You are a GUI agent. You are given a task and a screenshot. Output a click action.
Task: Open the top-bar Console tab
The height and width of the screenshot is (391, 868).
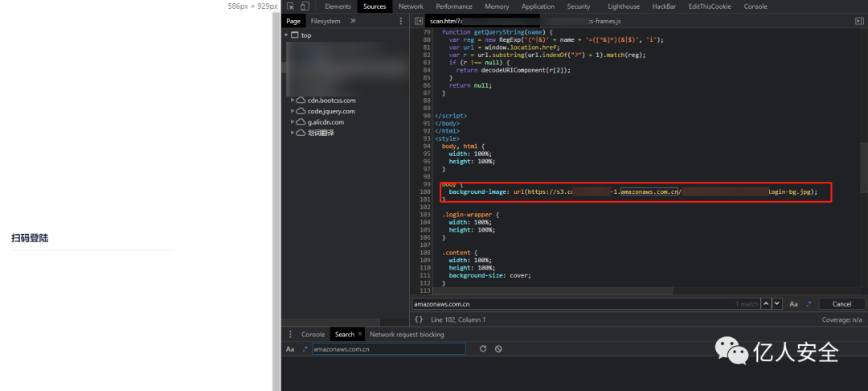pos(755,6)
